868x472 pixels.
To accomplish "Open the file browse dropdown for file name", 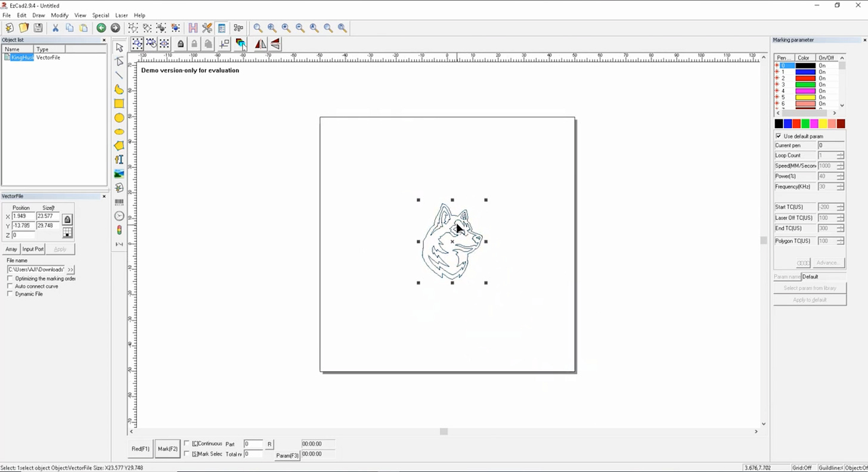I will coord(70,269).
